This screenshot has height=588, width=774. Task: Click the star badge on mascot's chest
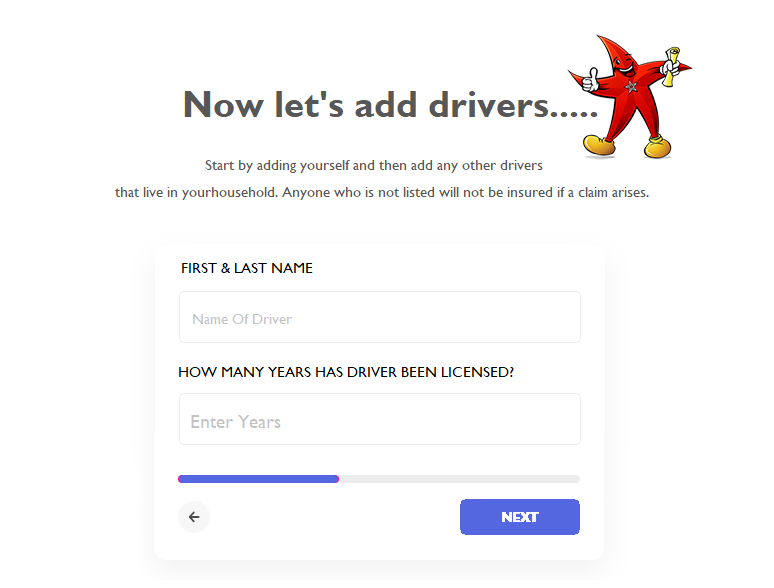(631, 87)
